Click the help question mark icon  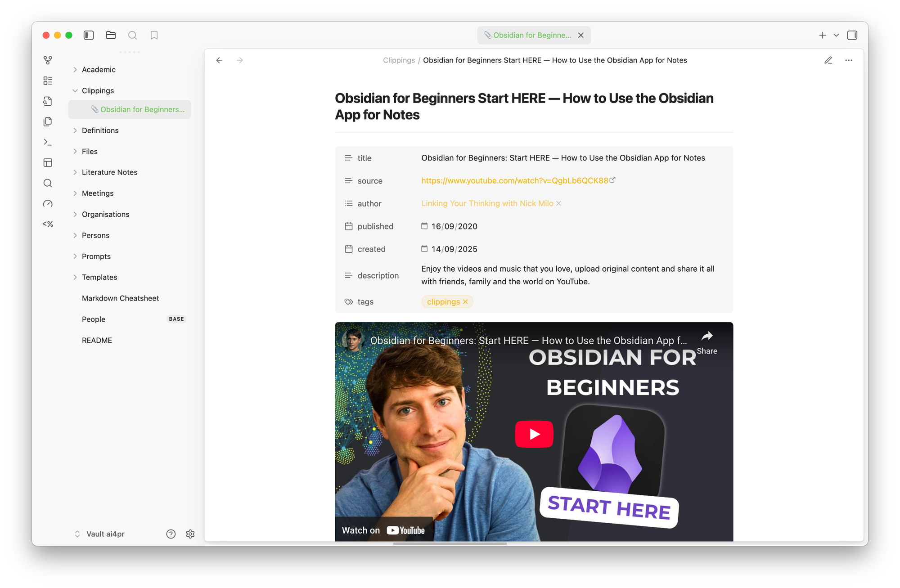point(171,534)
